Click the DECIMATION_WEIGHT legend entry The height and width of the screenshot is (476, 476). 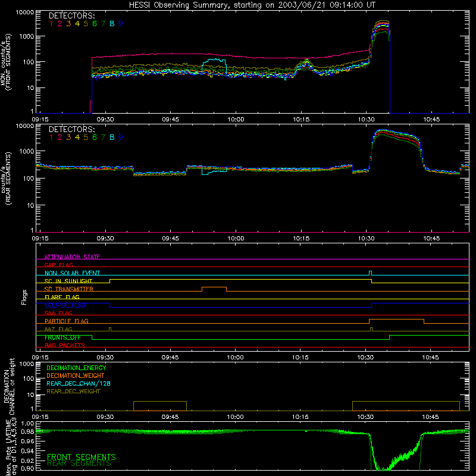(76, 375)
